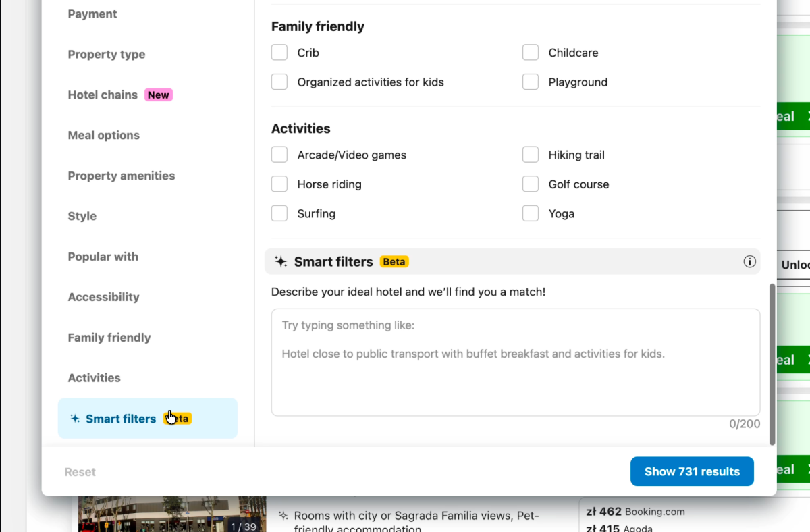810x532 pixels.
Task: Focus the ideal hotel description text box
Action: (x=516, y=363)
